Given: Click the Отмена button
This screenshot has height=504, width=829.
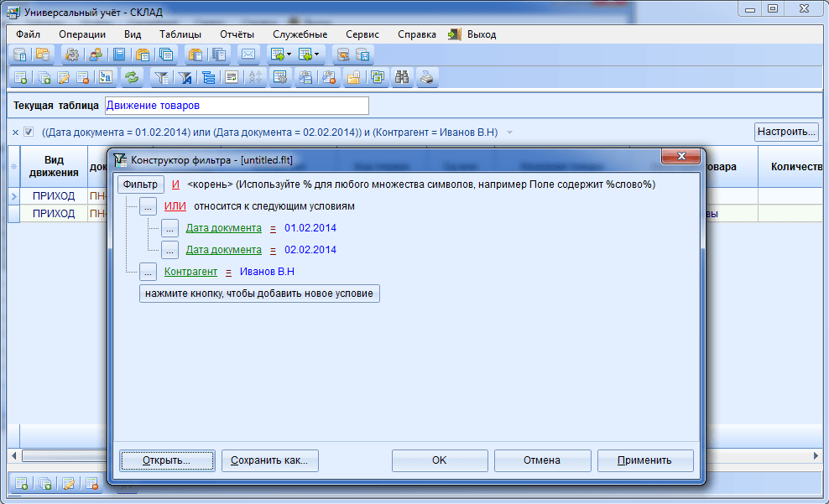Looking at the screenshot, I should pos(542,460).
